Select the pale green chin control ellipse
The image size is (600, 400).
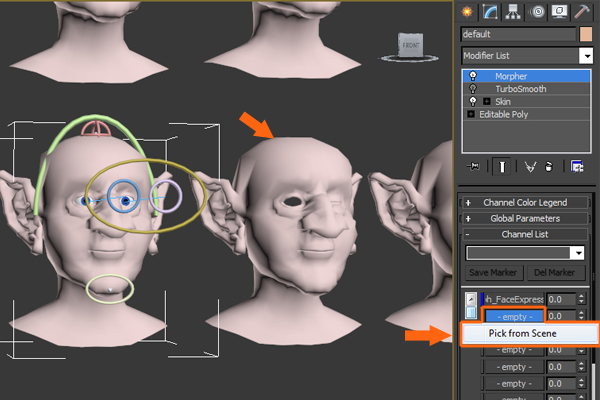click(110, 289)
